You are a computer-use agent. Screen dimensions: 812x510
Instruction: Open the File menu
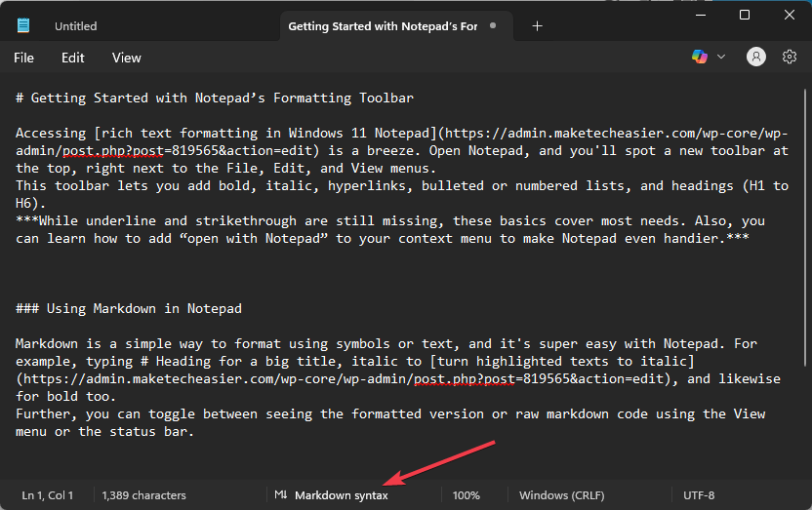[23, 58]
